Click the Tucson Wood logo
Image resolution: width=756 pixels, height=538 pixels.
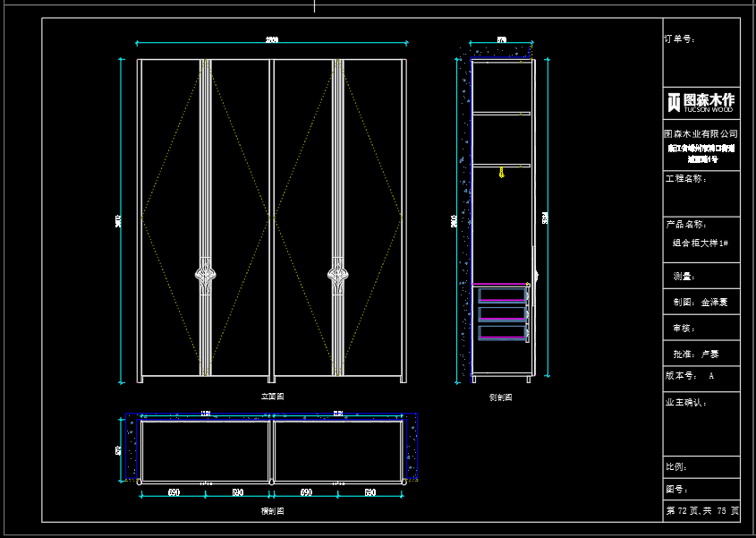click(701, 102)
